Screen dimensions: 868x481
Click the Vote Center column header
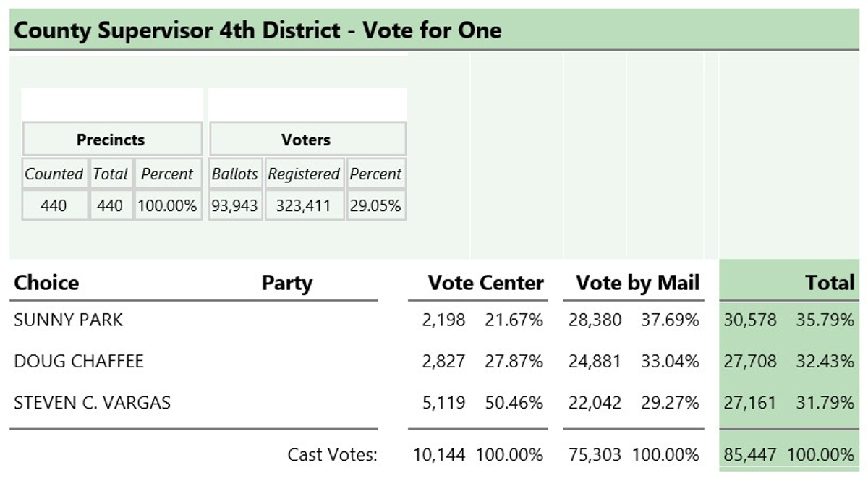(x=485, y=282)
